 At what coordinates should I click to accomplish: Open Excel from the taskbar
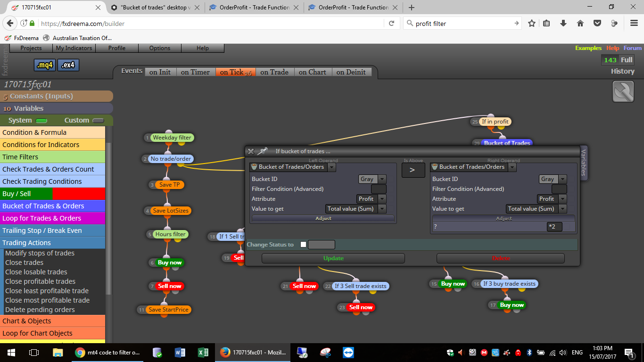click(x=203, y=352)
